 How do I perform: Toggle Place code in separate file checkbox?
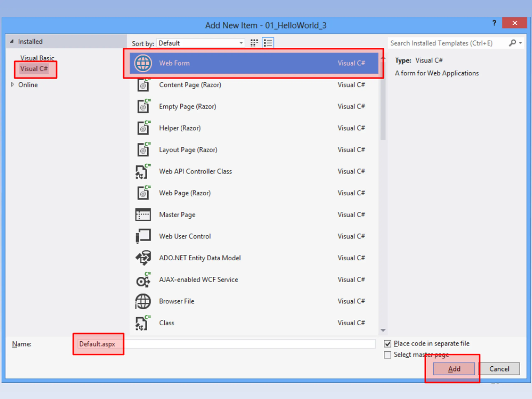click(x=387, y=344)
